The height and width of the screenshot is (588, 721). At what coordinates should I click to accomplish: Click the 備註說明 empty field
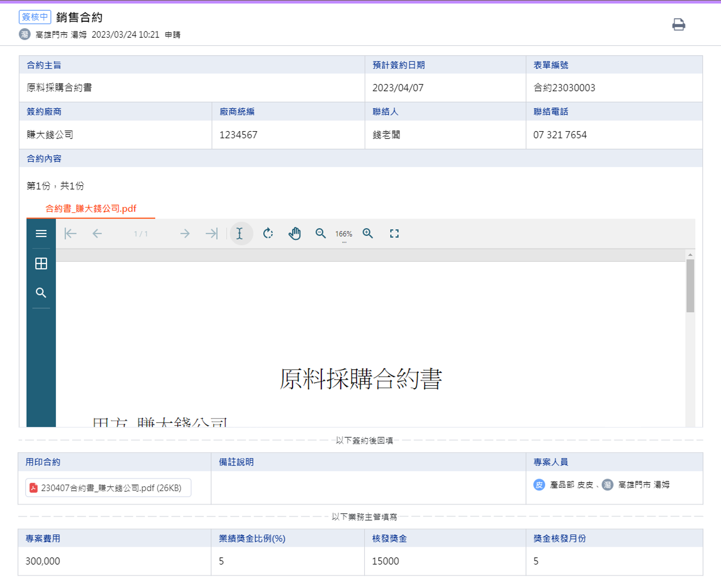click(368, 487)
